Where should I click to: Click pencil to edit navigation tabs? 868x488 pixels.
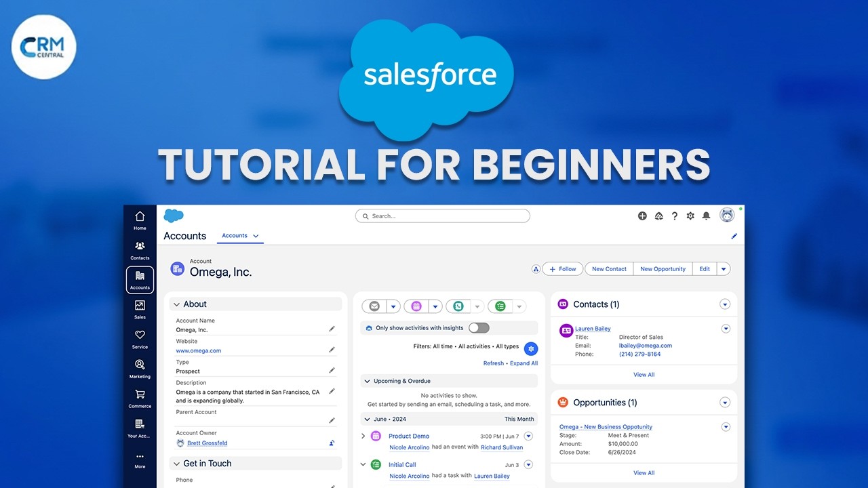(x=734, y=237)
